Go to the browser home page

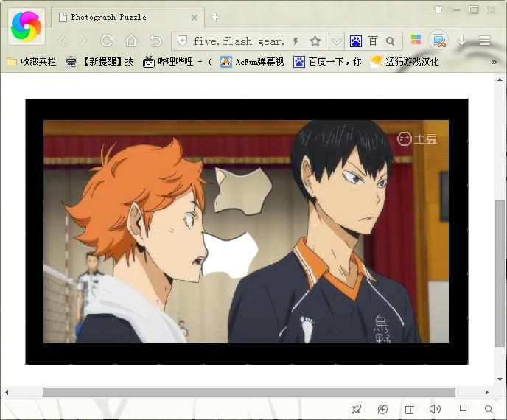[x=131, y=41]
